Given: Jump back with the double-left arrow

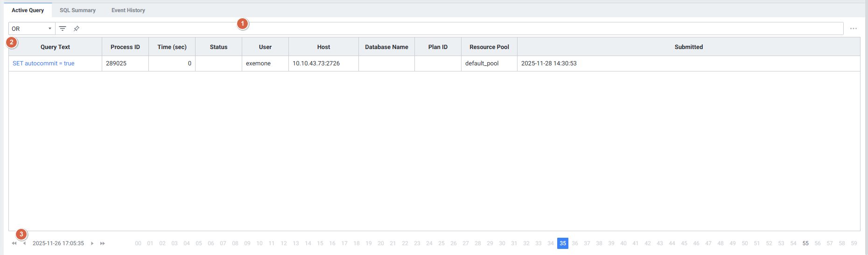Looking at the screenshot, I should 14,243.
